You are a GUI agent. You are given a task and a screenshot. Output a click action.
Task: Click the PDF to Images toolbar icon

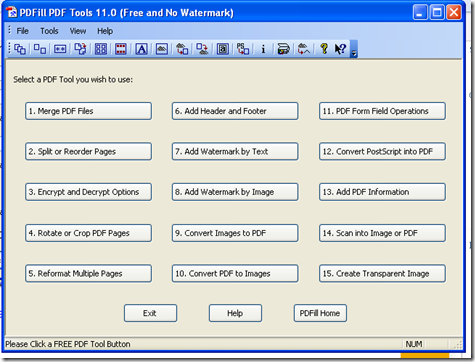(x=202, y=49)
